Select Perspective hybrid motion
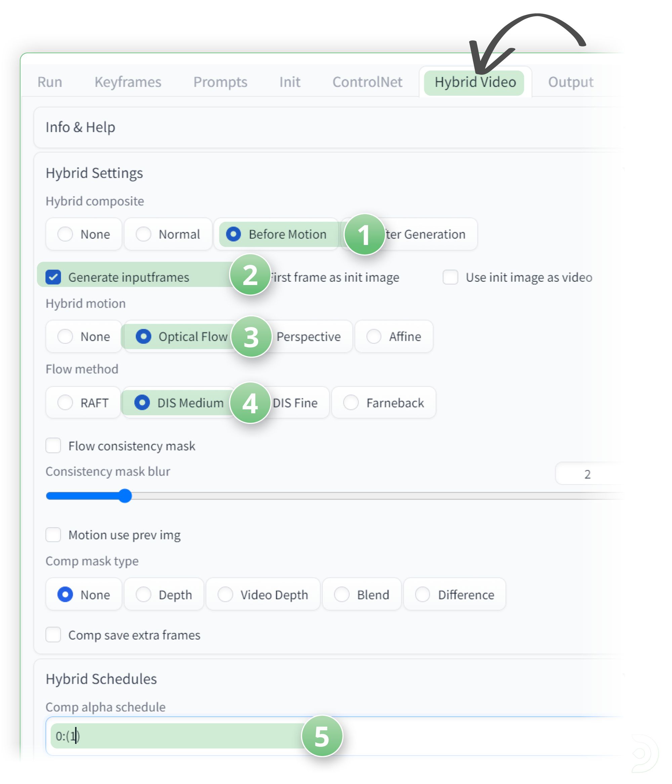672x784 pixels. pyautogui.click(x=308, y=336)
